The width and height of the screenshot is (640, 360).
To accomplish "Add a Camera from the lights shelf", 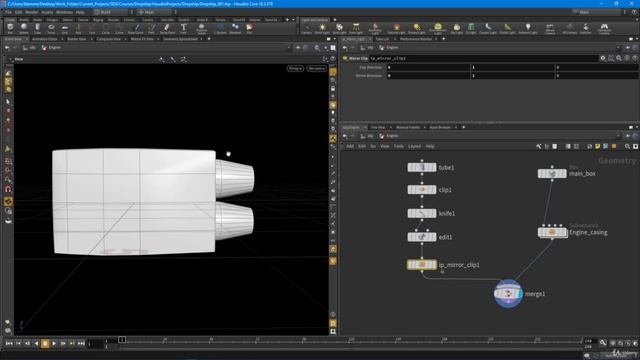I will tap(307, 28).
